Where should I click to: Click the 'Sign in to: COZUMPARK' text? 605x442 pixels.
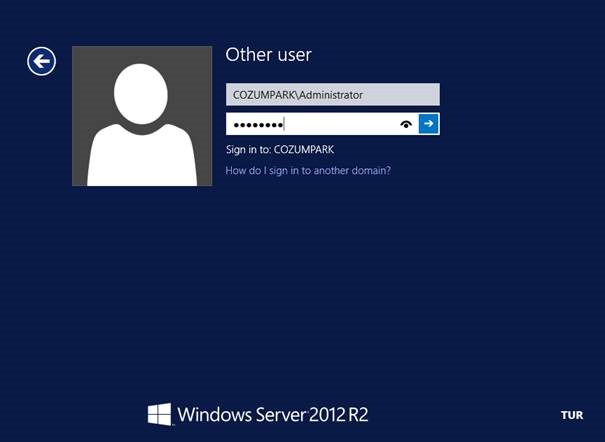pos(280,150)
